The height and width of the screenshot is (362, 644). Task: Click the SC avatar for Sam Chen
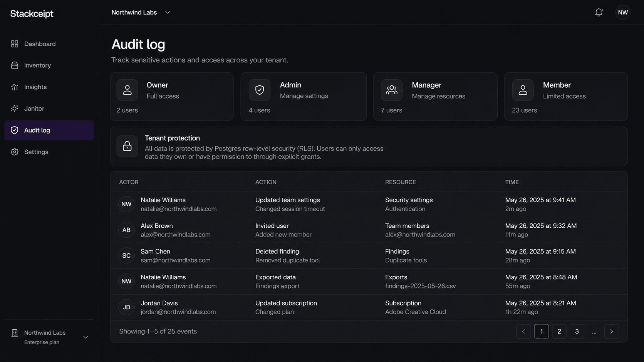(126, 256)
